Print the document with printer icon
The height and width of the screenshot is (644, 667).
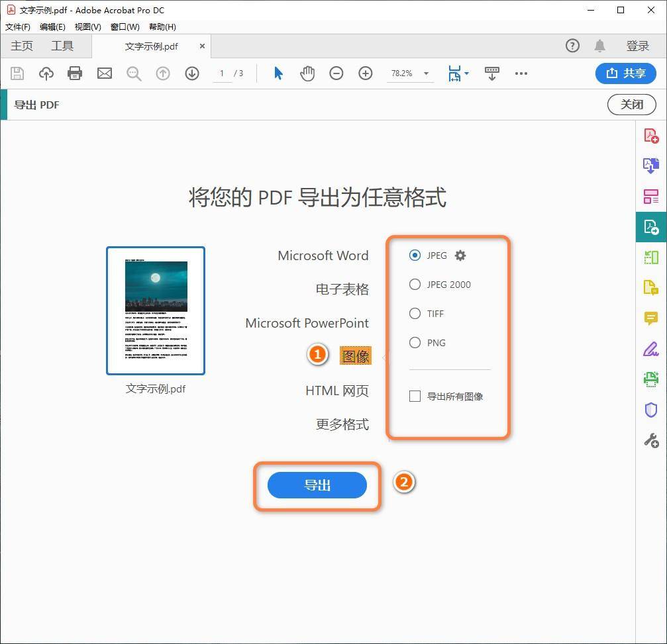(75, 73)
